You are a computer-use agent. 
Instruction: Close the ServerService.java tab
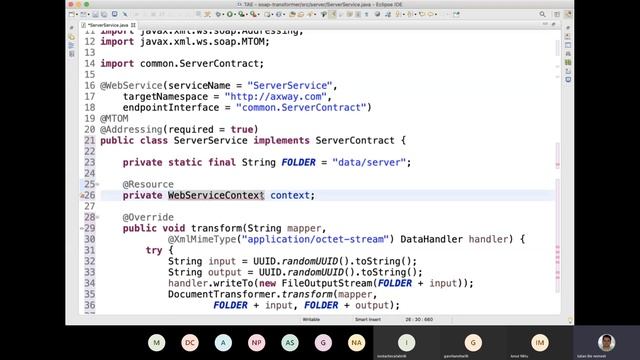[133, 25]
